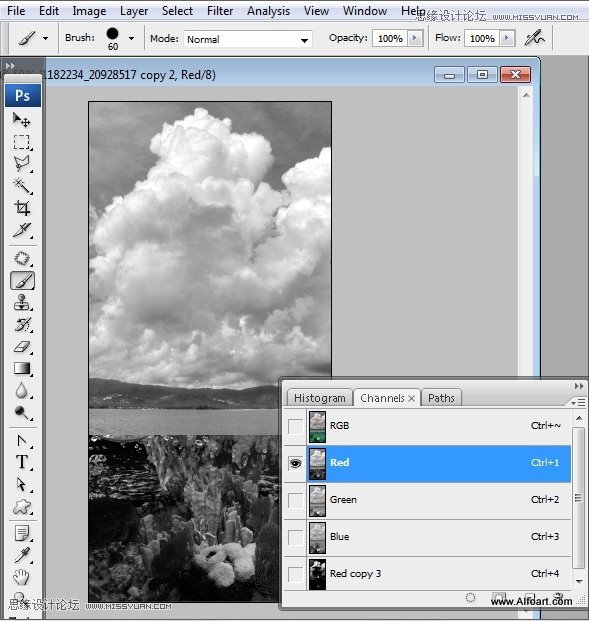
Task: Click the Flow value field
Action: 482,38
